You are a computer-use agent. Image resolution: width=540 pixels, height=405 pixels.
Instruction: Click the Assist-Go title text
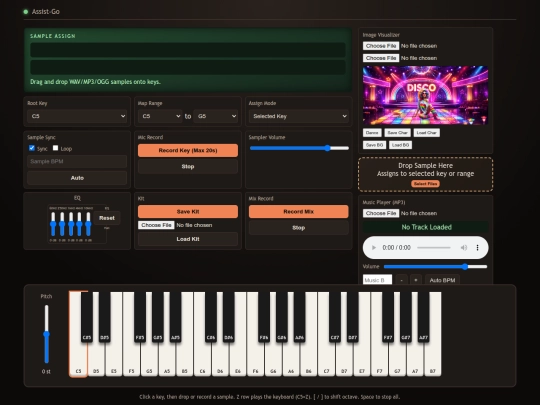coord(46,12)
